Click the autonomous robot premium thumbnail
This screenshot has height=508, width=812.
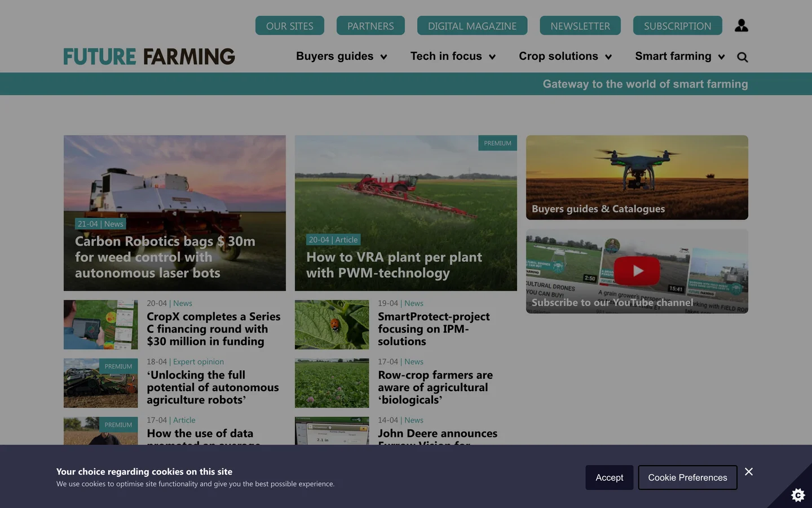101,383
